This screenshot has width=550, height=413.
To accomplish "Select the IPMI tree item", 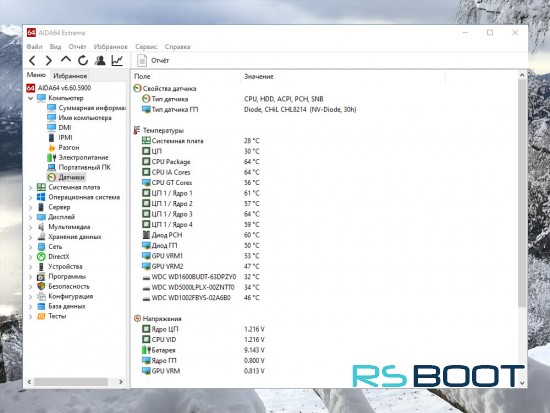I will (65, 138).
